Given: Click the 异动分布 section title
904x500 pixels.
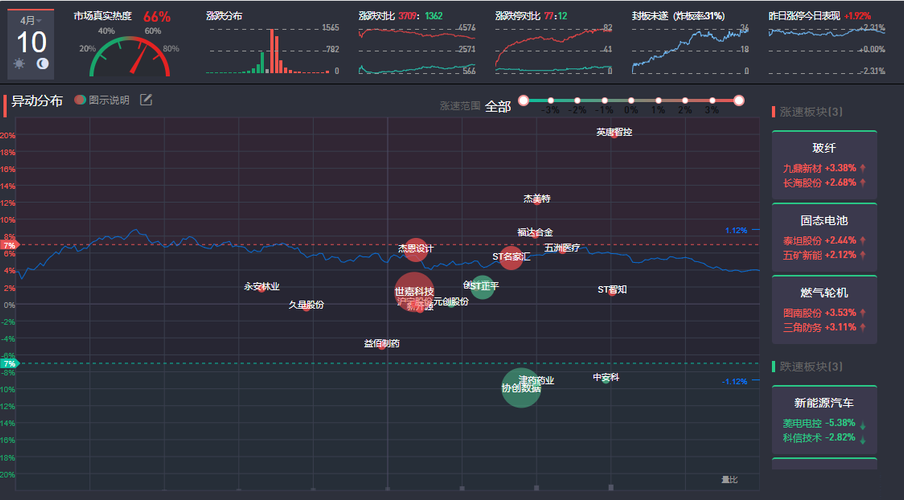Looking at the screenshot, I should [x=37, y=101].
